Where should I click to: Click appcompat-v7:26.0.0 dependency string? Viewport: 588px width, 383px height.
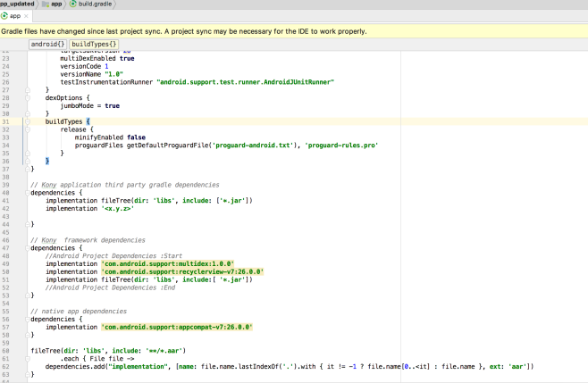pyautogui.click(x=177, y=327)
